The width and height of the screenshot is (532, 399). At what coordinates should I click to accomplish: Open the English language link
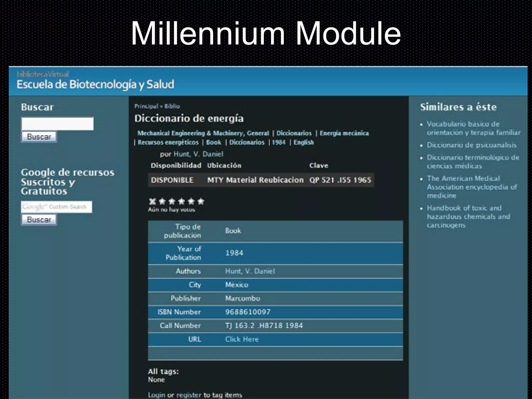(304, 142)
